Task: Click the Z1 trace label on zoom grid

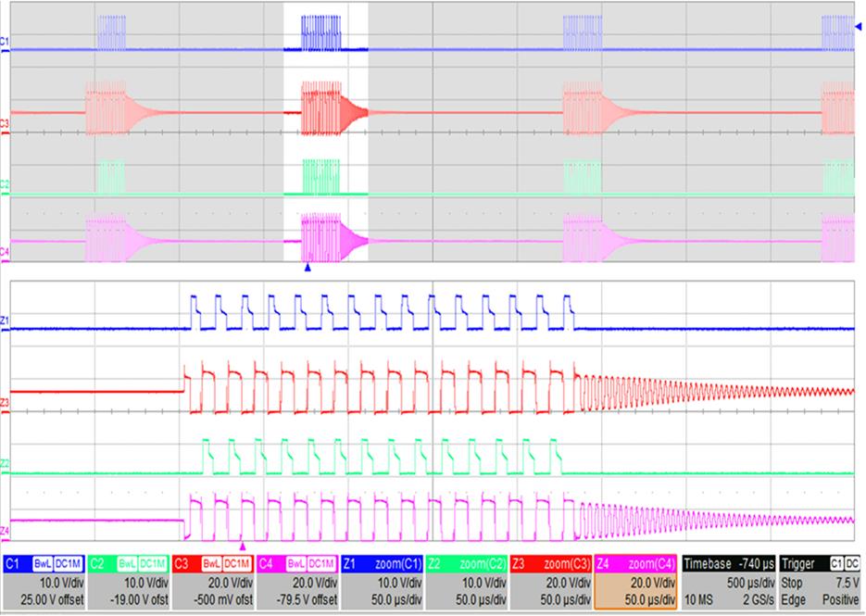Action: [x=5, y=321]
